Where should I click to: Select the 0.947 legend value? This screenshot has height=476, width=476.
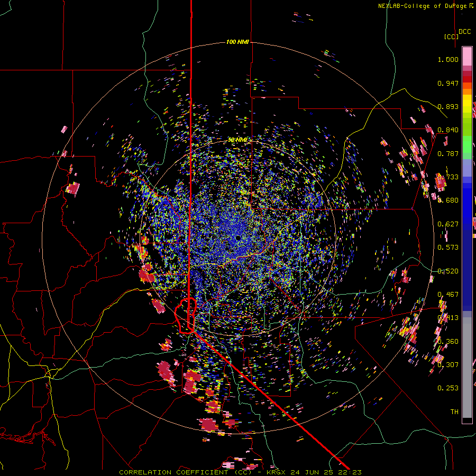point(448,83)
